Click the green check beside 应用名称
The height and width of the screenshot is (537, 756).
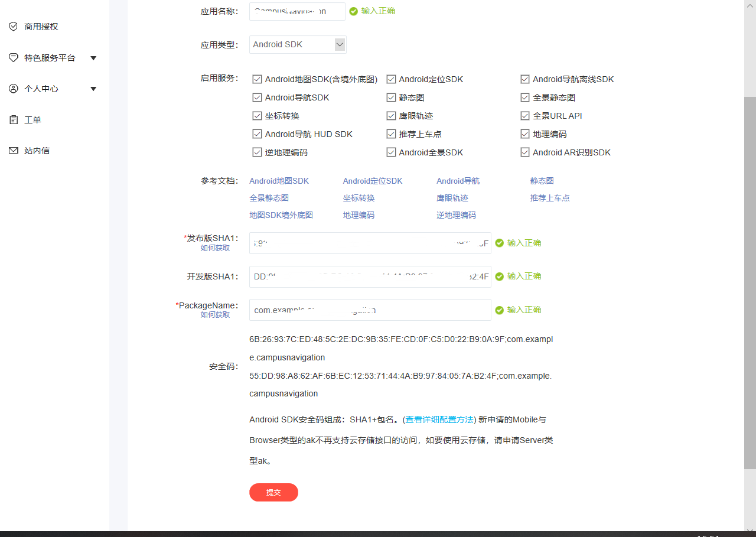(354, 11)
